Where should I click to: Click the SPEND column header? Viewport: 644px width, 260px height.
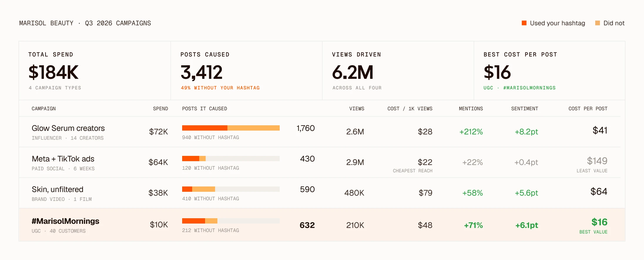pyautogui.click(x=160, y=109)
